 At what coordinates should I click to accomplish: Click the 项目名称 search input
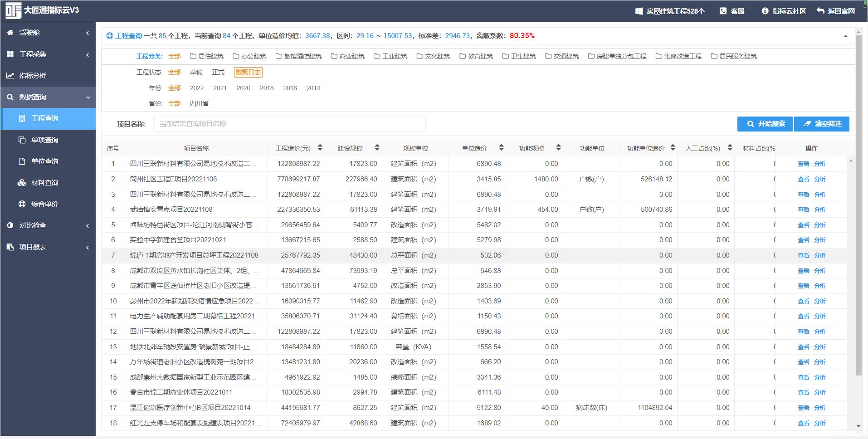(x=290, y=124)
